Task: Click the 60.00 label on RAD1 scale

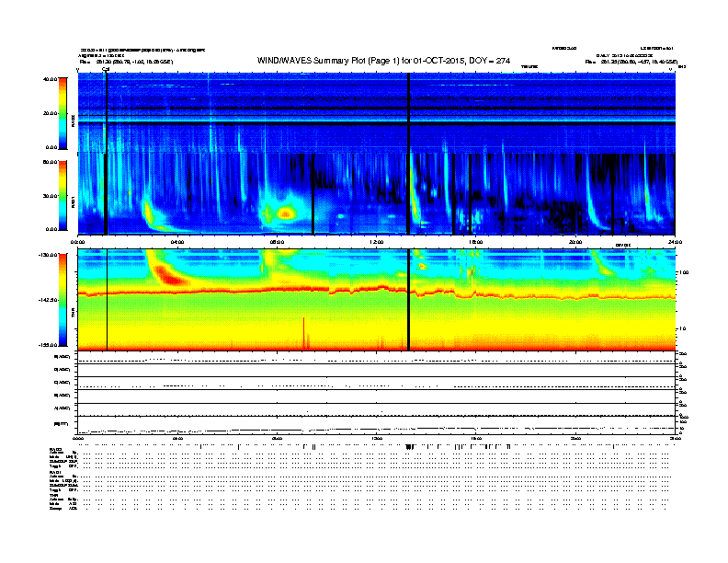Action: point(50,162)
